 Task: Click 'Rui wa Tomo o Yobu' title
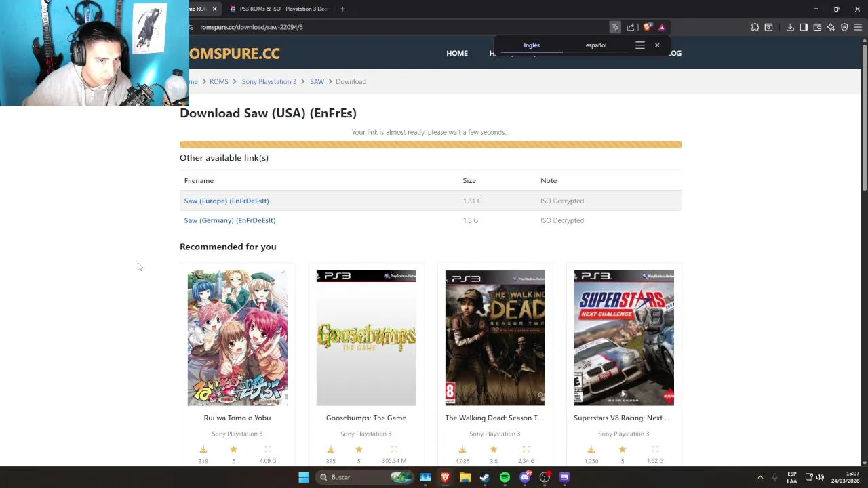(237, 418)
